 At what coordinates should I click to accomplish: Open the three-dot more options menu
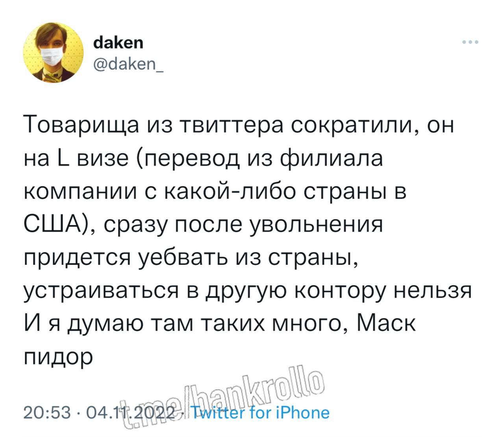coord(471,42)
